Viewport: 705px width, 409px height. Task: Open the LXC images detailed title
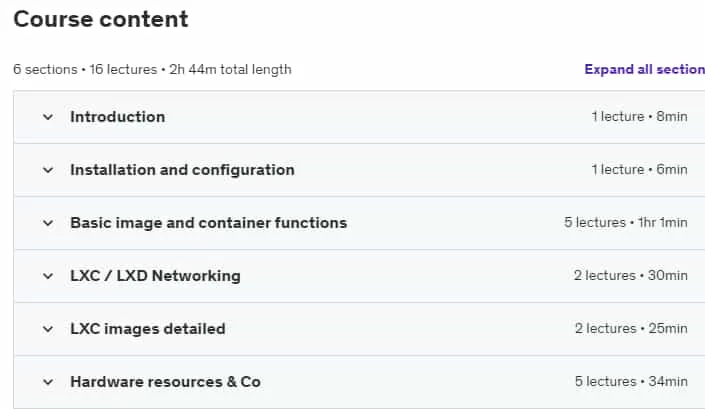tap(148, 329)
